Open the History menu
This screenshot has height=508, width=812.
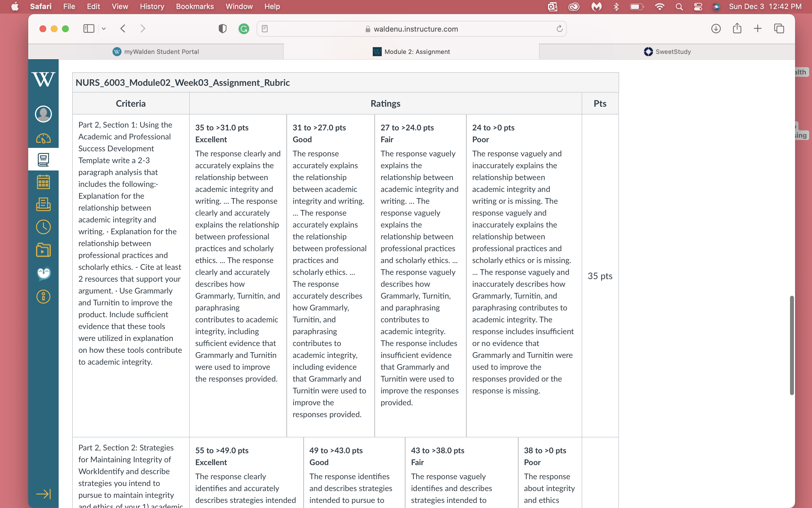tap(152, 6)
